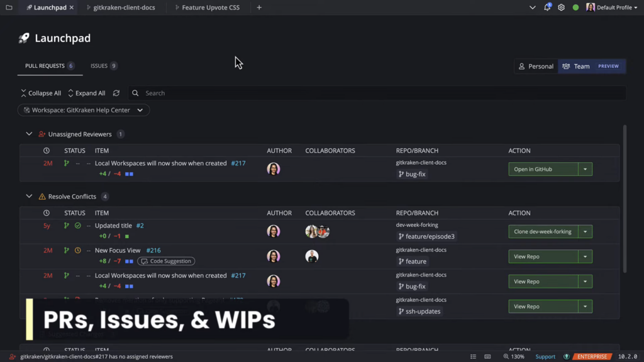Viewport: 644px width, 362px height.
Task: Add a new tab with the plus button
Action: coord(259,8)
